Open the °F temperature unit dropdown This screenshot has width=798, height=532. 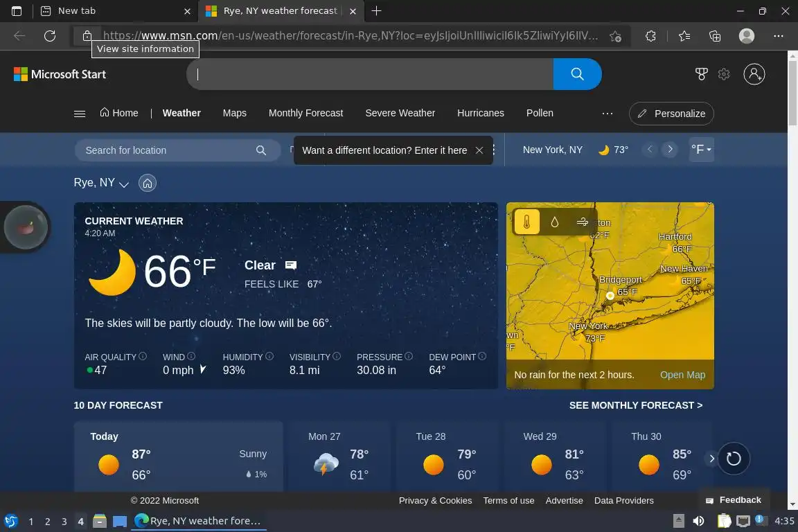point(701,150)
